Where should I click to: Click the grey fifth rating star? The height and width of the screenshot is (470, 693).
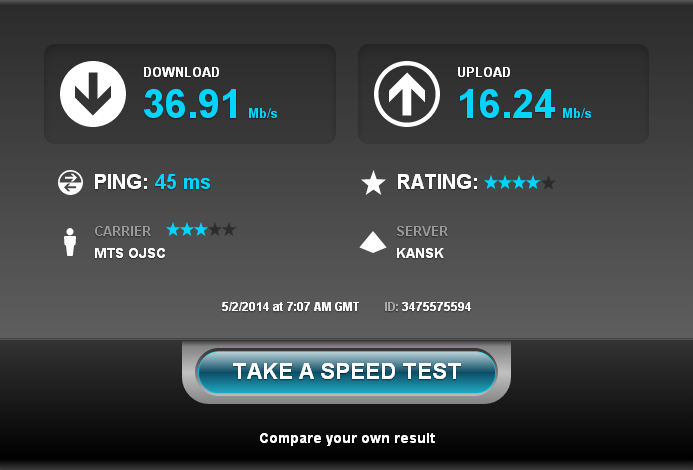548,182
